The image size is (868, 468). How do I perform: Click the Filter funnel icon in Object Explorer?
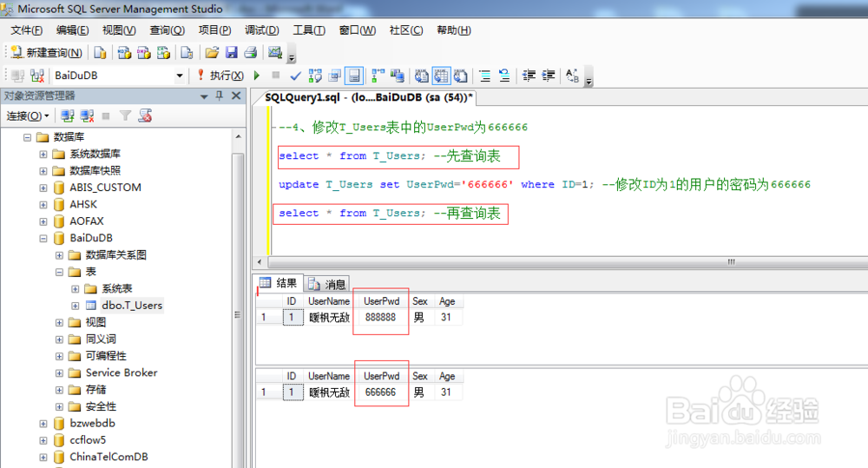(x=125, y=115)
